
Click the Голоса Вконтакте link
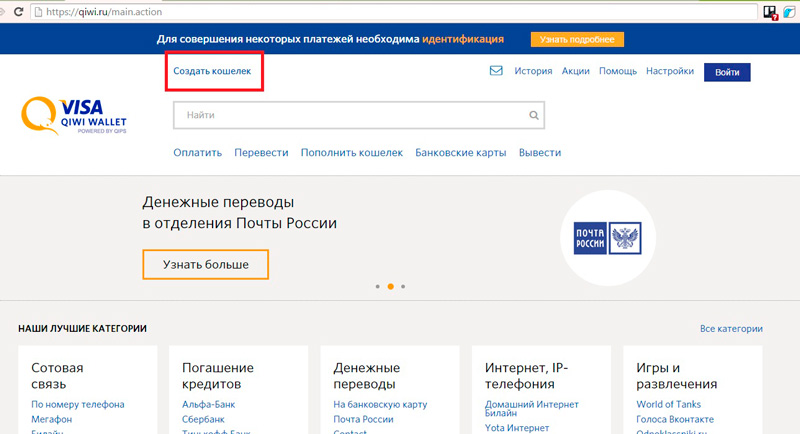click(x=675, y=419)
